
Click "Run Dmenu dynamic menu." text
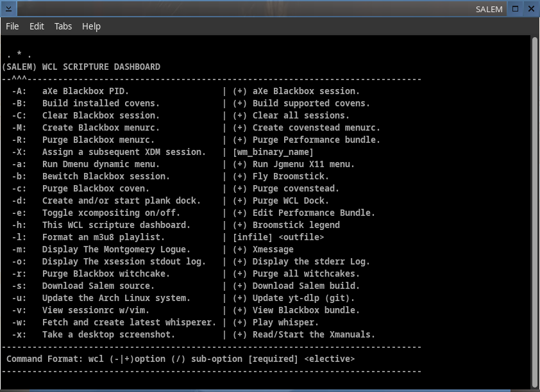pyautogui.click(x=101, y=164)
